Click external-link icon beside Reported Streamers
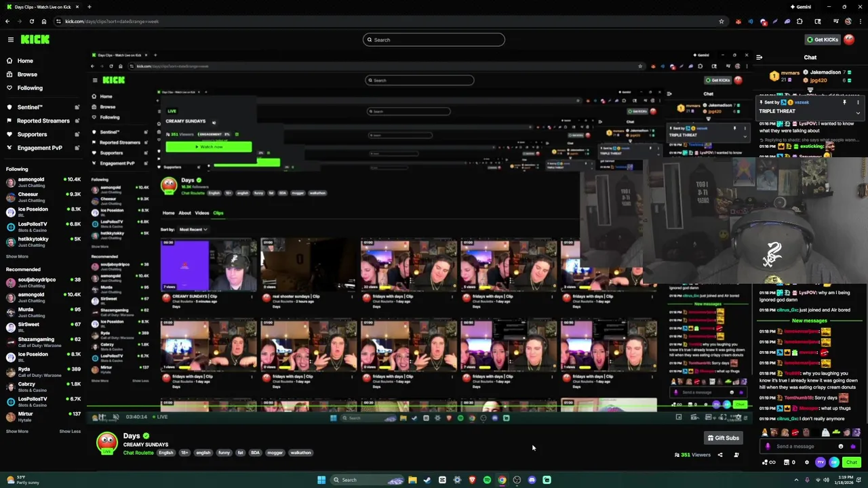 (x=77, y=121)
